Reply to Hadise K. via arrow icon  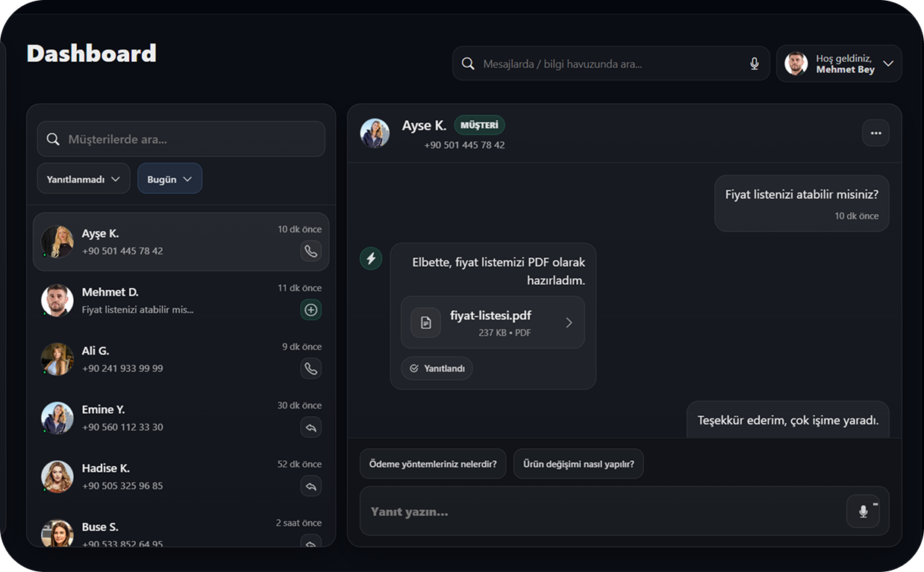click(x=311, y=486)
